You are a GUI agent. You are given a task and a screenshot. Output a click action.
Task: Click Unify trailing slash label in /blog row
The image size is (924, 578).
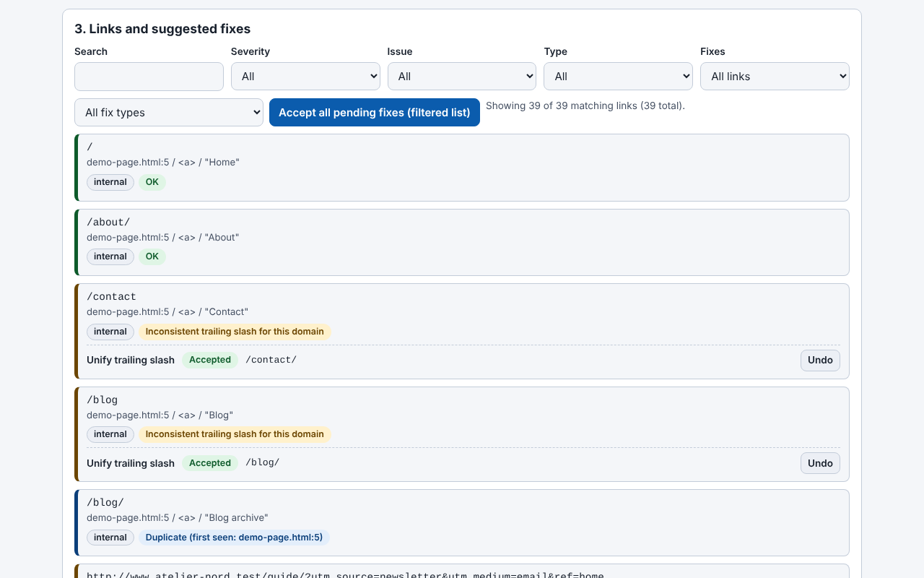[131, 463]
